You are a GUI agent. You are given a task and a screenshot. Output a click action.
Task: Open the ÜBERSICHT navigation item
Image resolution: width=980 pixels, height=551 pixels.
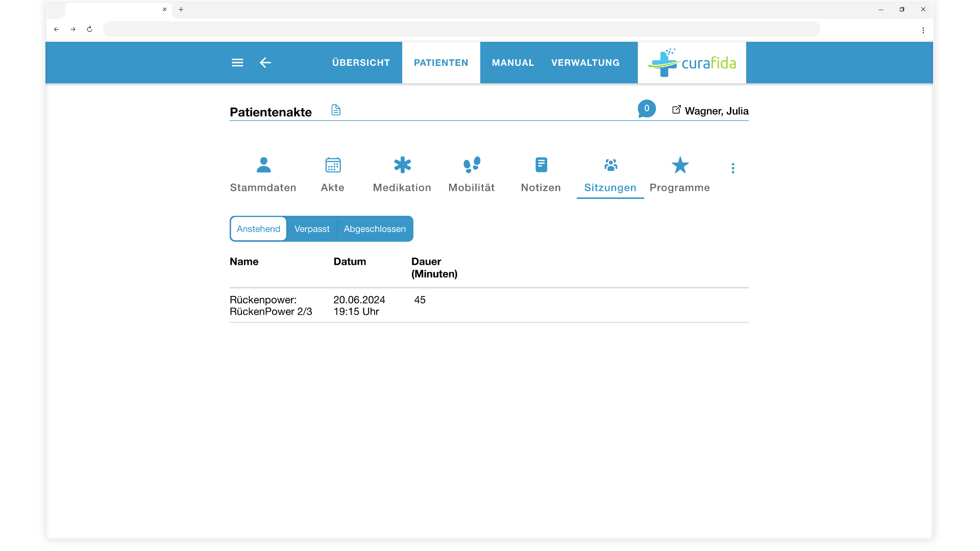[x=361, y=63]
